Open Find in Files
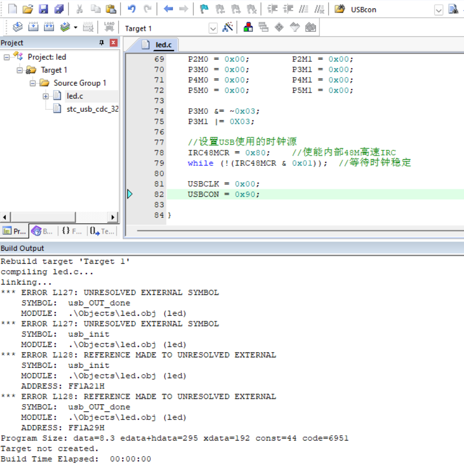Image resolution: width=464 pixels, height=476 pixels. pyautogui.click(x=340, y=9)
